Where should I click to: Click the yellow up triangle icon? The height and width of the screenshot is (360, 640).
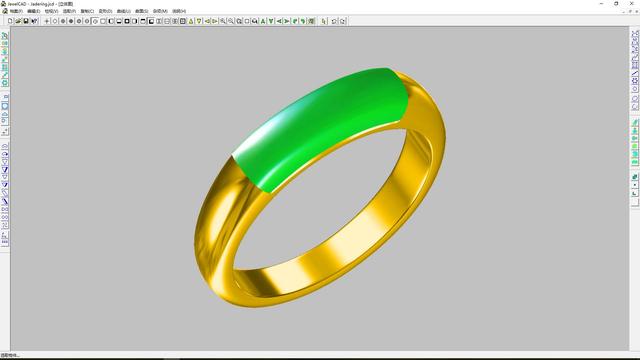click(191, 21)
